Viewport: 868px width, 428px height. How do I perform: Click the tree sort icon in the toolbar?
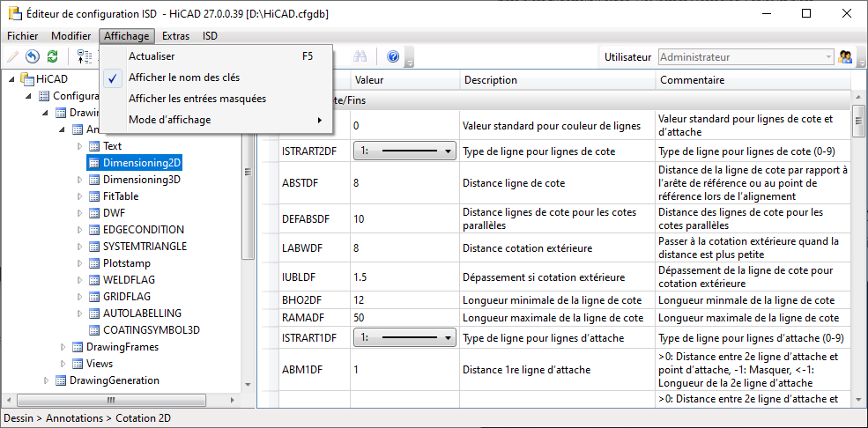pos(85,57)
